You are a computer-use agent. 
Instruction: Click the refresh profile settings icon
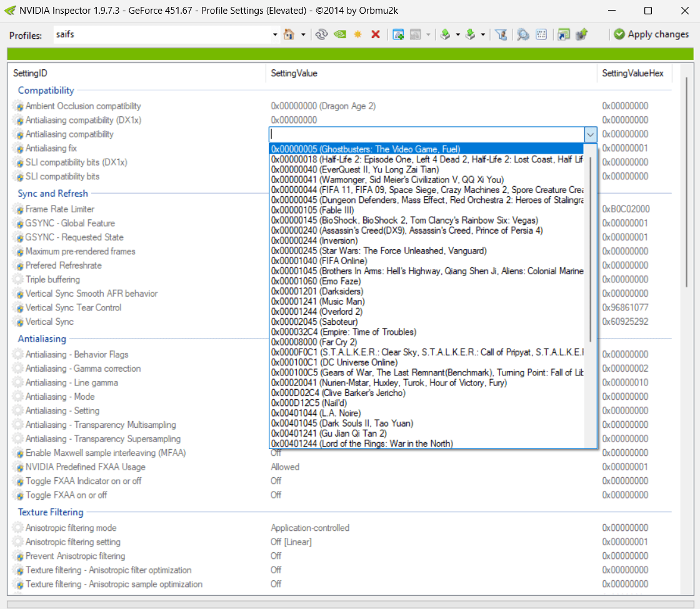tap(321, 34)
